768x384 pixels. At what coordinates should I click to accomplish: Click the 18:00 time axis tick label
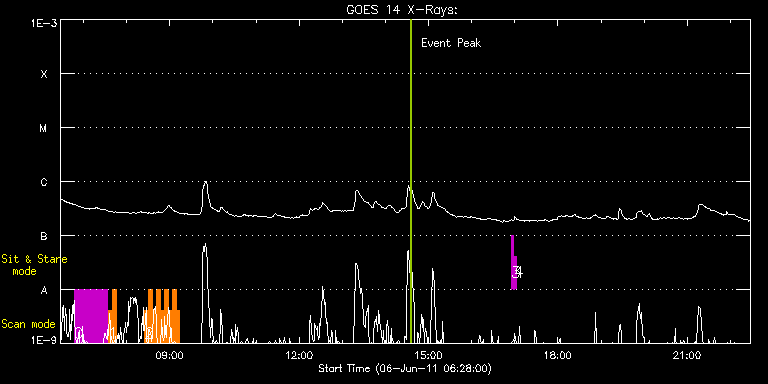[x=557, y=354]
